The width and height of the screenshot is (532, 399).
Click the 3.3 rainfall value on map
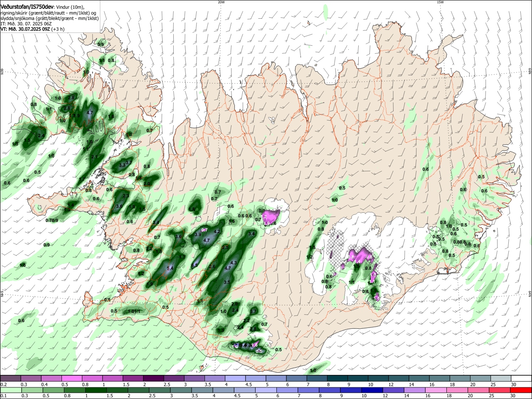(x=122, y=165)
